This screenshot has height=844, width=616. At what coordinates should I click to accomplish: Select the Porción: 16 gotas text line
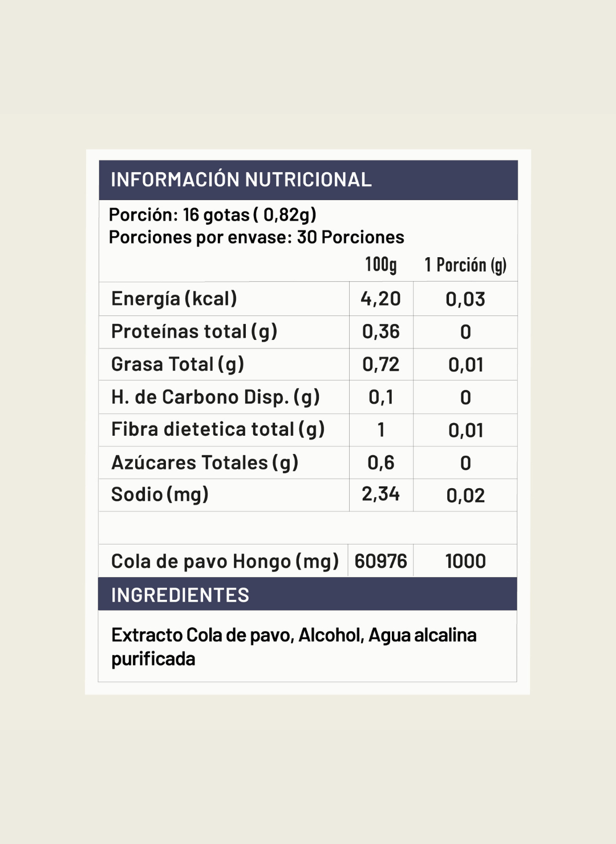pos(213,215)
